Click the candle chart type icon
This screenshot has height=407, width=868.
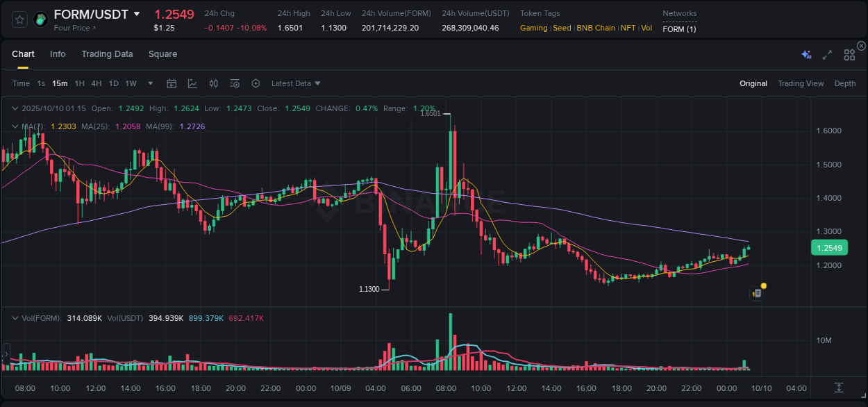tap(213, 83)
